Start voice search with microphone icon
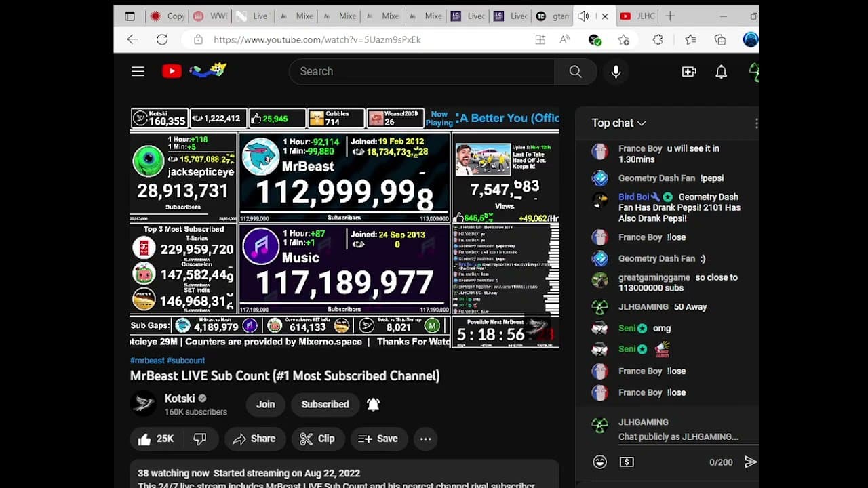This screenshot has width=868, height=488. click(x=616, y=71)
